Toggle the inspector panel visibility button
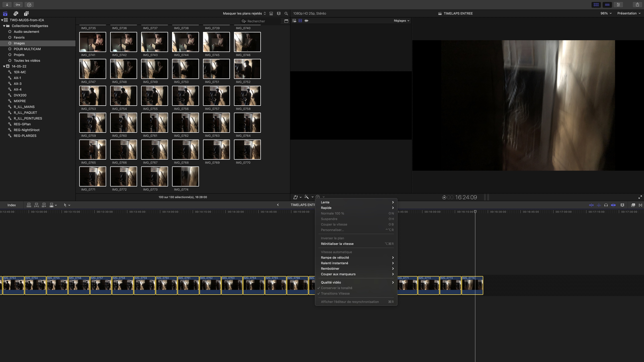The width and height of the screenshot is (644, 362). 618,5
